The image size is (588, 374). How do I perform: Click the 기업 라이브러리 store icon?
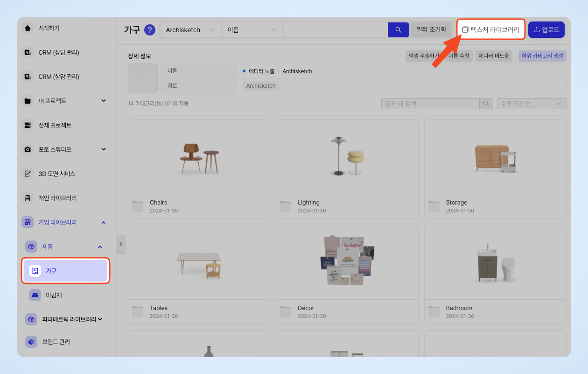point(28,222)
